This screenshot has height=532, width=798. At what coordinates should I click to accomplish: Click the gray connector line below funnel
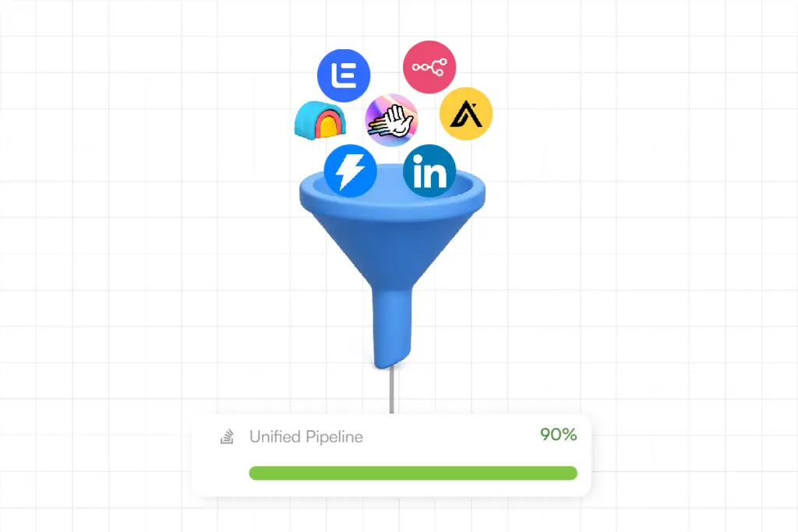pos(392,390)
